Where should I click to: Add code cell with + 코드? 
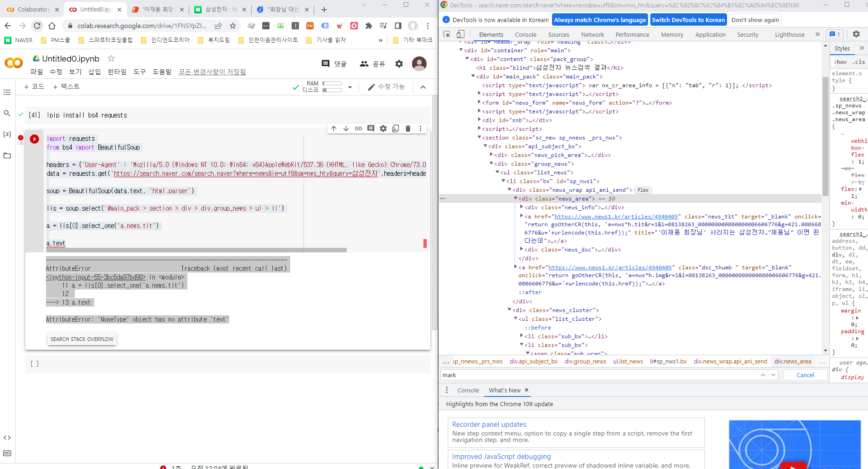pos(34,87)
